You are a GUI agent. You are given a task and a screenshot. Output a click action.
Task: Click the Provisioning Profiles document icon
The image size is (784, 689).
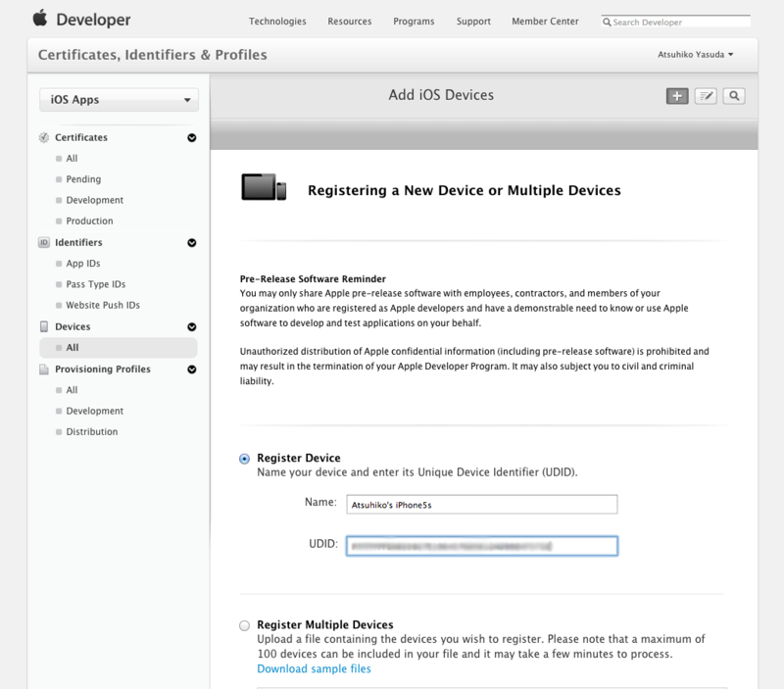pos(44,369)
